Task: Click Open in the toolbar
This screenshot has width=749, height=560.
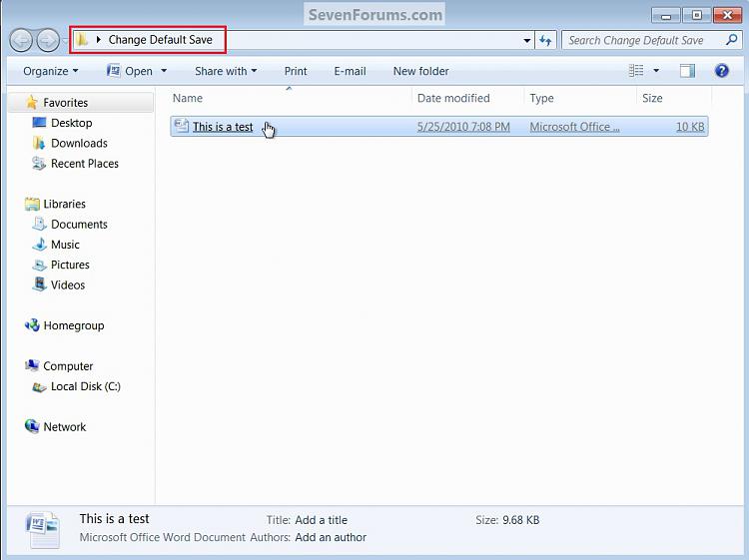Action: [139, 71]
